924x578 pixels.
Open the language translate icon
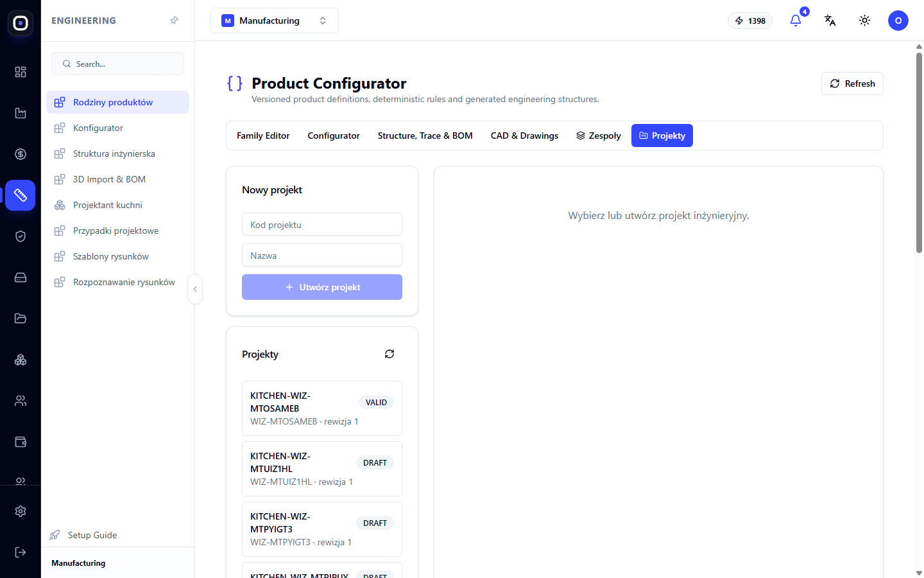[x=830, y=21]
